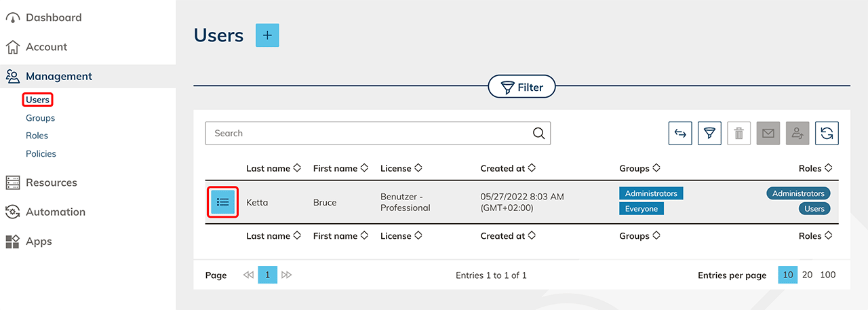Screen dimensions: 868x310
Task: Sort by Created at in top header
Action: point(508,168)
